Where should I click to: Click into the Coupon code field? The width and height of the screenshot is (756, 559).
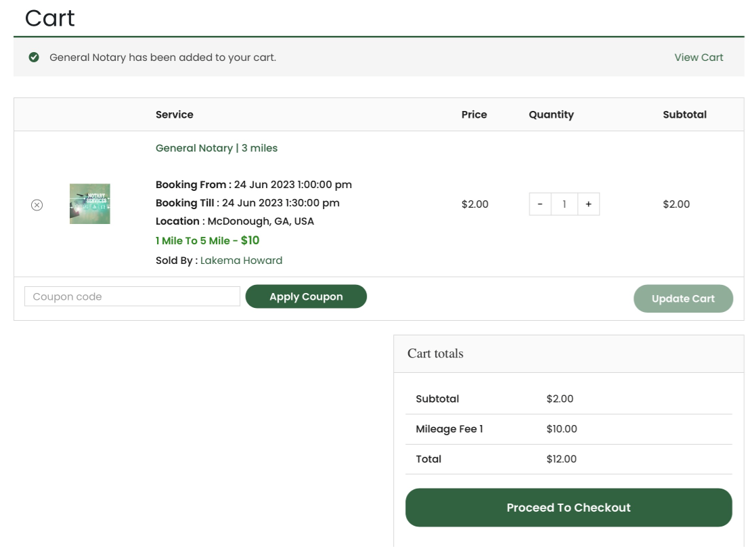click(132, 296)
